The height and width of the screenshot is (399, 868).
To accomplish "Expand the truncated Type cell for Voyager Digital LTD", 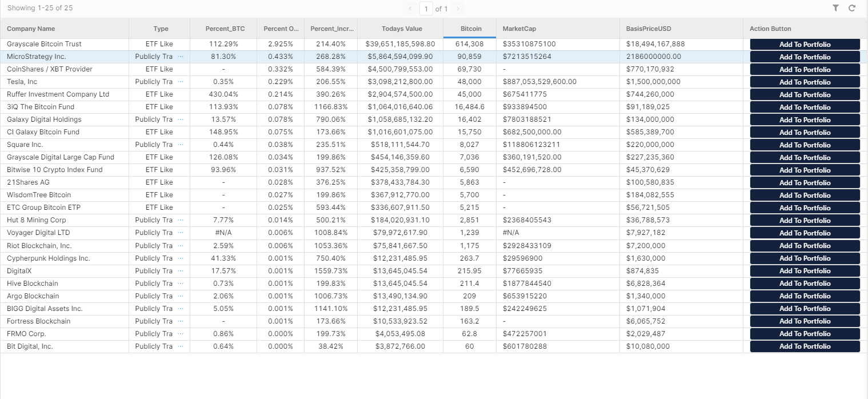I will (181, 233).
